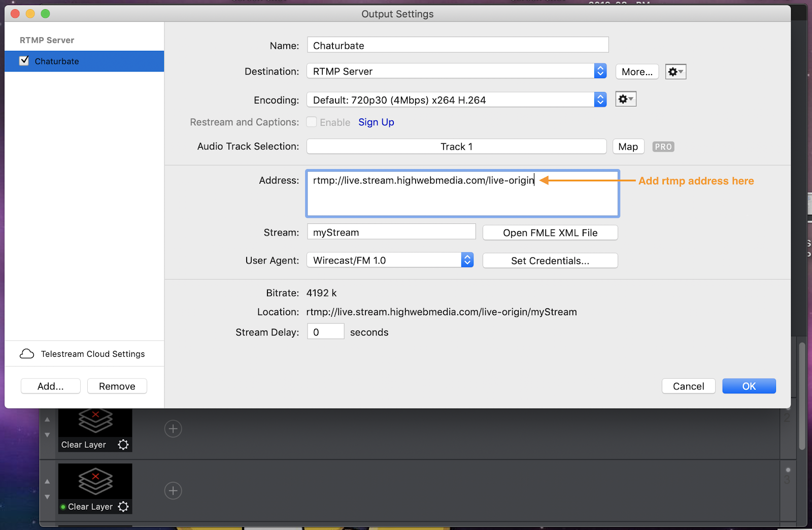Click the PRO badge
This screenshot has height=530, width=812.
click(663, 147)
